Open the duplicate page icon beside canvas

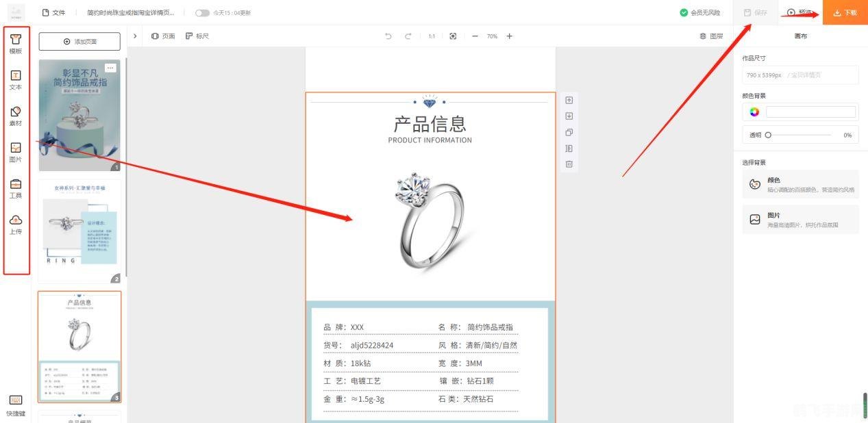pos(569,132)
